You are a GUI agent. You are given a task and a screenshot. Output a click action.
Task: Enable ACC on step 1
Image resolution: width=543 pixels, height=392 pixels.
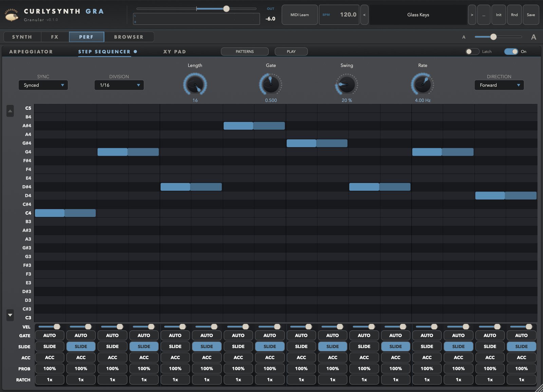point(50,357)
